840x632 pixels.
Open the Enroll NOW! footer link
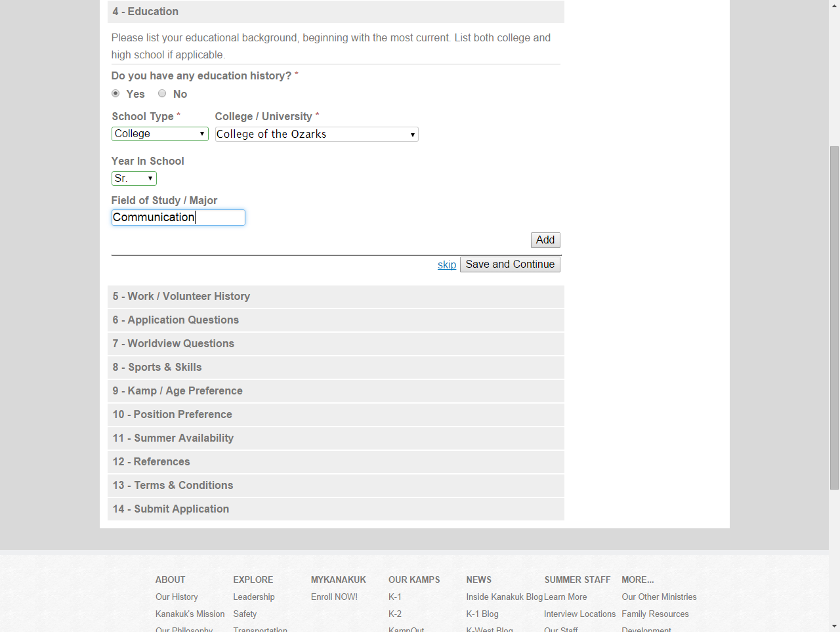pyautogui.click(x=334, y=597)
